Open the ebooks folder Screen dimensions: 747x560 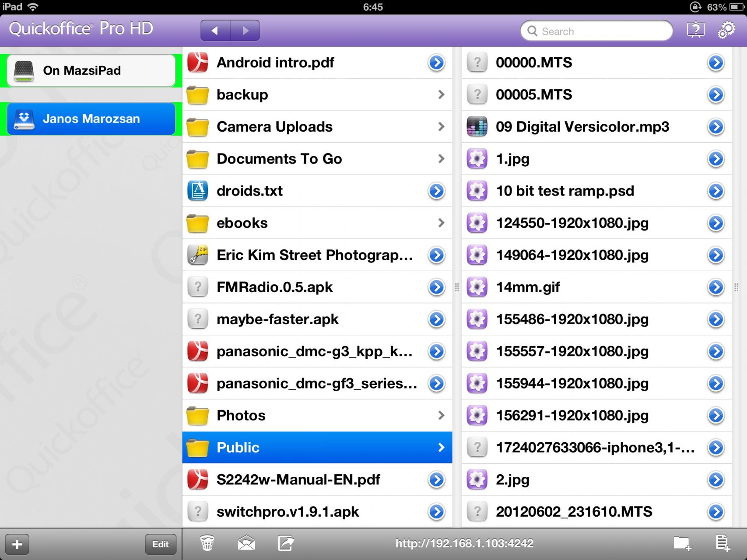coord(317,223)
